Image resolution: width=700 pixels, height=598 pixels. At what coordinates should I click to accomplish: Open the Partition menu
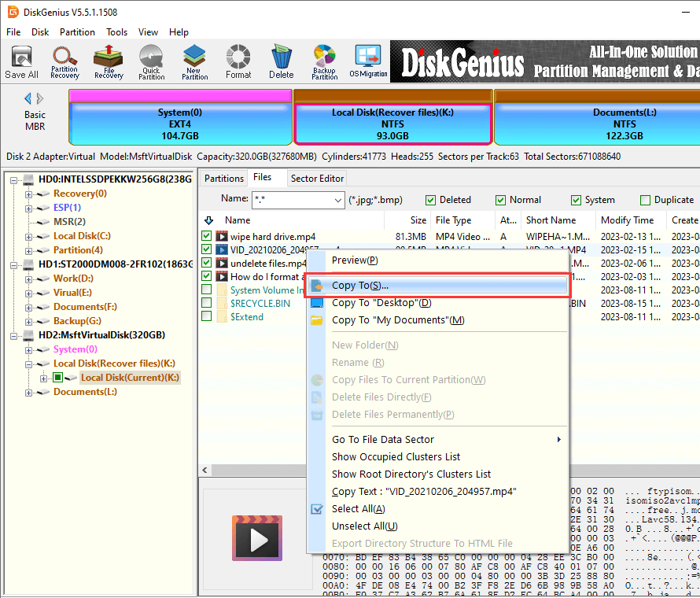[77, 32]
